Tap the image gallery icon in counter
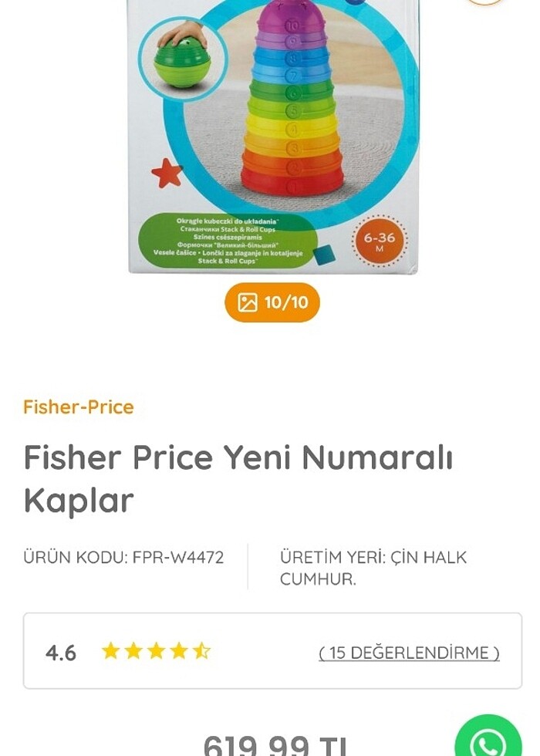The width and height of the screenshot is (540, 756). pyautogui.click(x=248, y=302)
